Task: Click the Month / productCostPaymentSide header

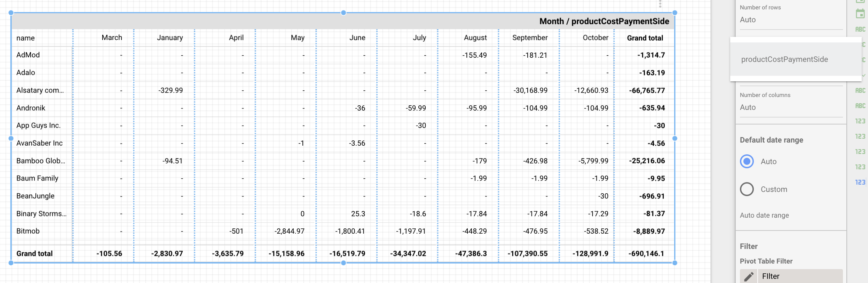Action: (604, 21)
